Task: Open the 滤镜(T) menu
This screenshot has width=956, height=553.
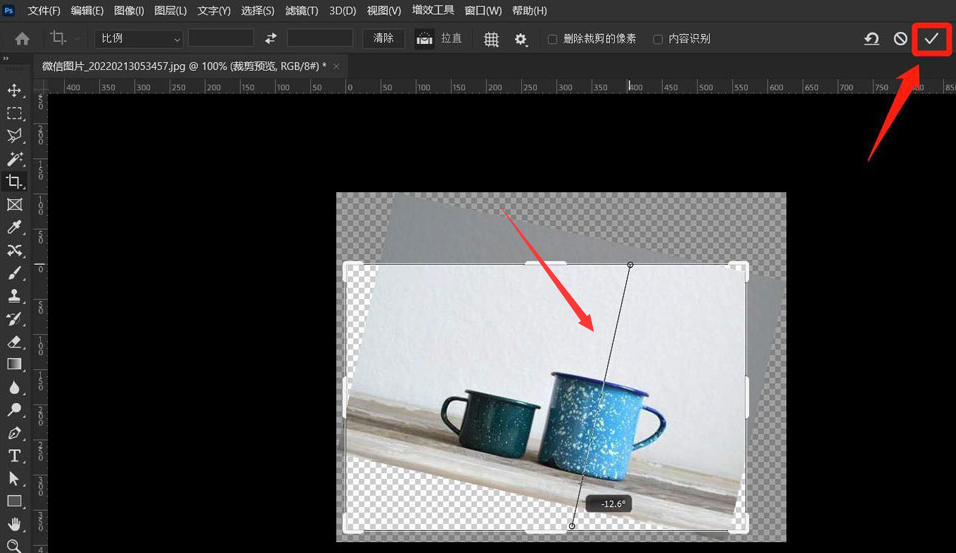Action: click(x=300, y=11)
